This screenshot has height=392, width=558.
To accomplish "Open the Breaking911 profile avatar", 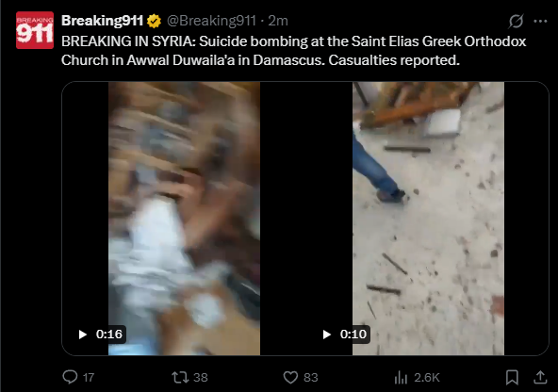I will [35, 30].
